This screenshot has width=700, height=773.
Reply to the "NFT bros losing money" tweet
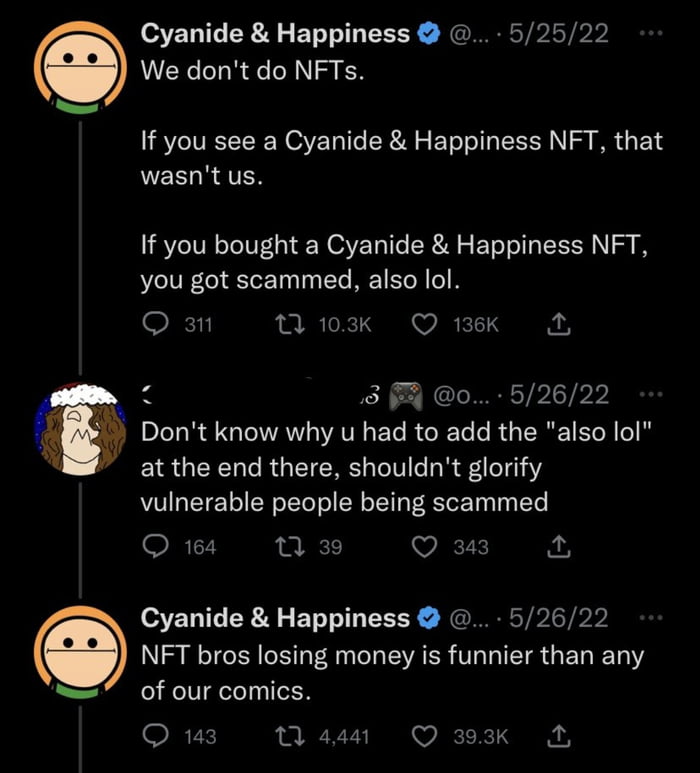point(155,736)
